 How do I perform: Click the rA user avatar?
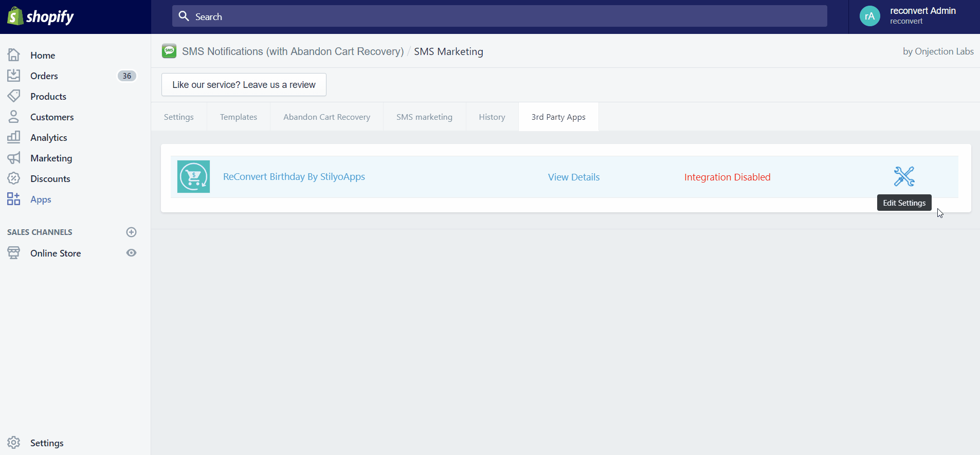coord(870,16)
